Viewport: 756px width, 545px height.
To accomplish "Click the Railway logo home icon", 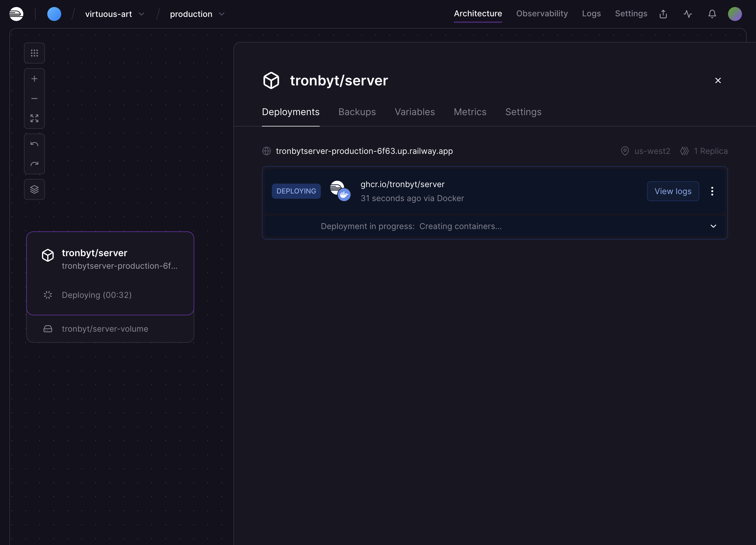I will [16, 14].
